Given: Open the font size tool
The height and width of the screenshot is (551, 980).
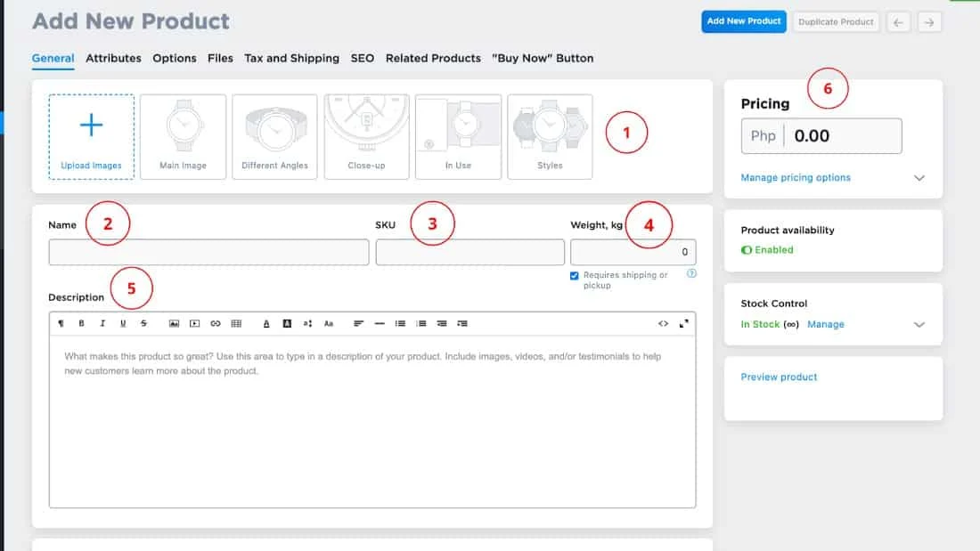Looking at the screenshot, I should pyautogui.click(x=307, y=324).
